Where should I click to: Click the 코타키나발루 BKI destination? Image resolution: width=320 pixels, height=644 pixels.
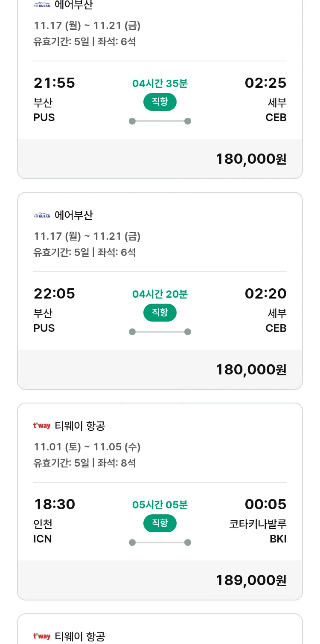[x=258, y=531]
